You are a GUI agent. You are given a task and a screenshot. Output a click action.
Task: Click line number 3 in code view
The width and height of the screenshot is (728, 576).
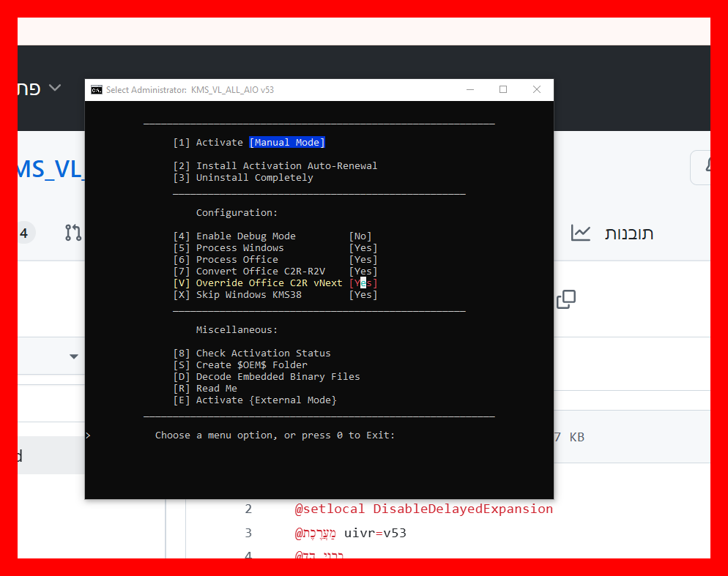(248, 533)
